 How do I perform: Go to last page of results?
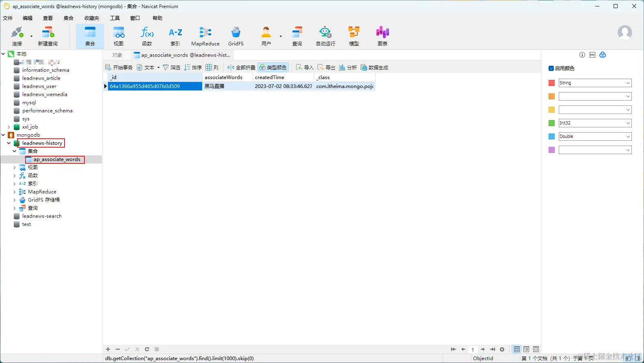(493, 349)
